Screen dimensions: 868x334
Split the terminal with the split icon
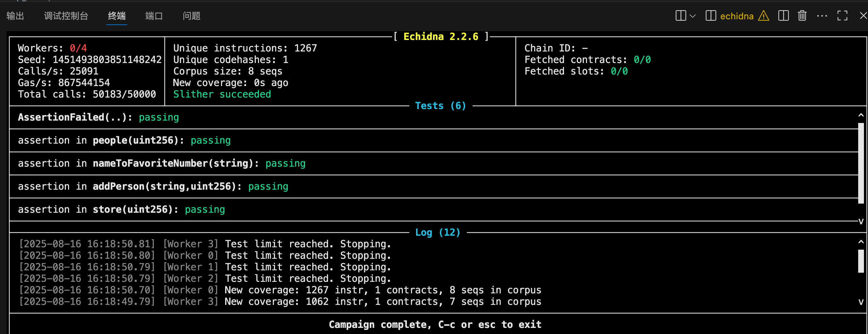(x=783, y=16)
